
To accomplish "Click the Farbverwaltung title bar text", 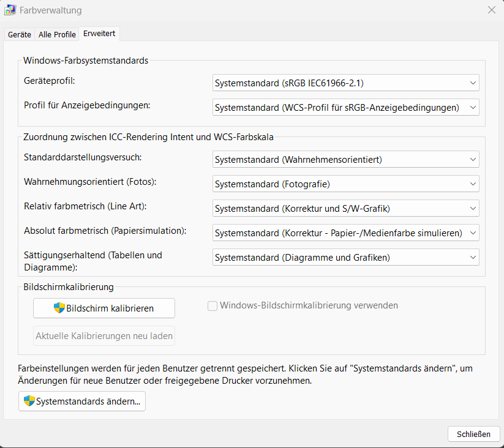I will click(51, 10).
